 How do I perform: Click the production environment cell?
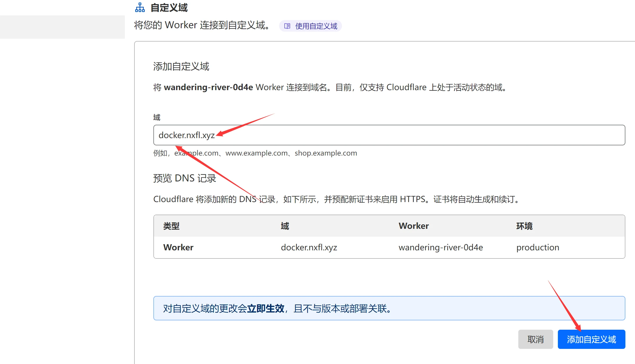(538, 247)
